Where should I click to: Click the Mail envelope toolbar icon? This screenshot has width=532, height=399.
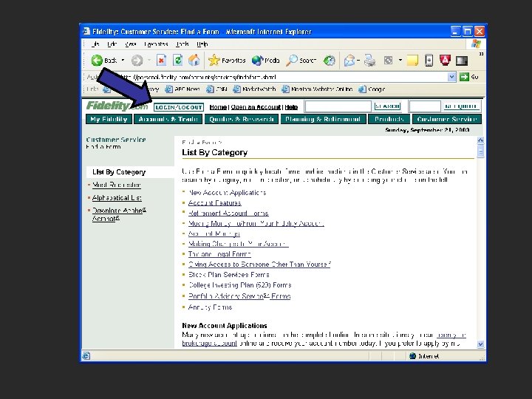[x=349, y=61]
